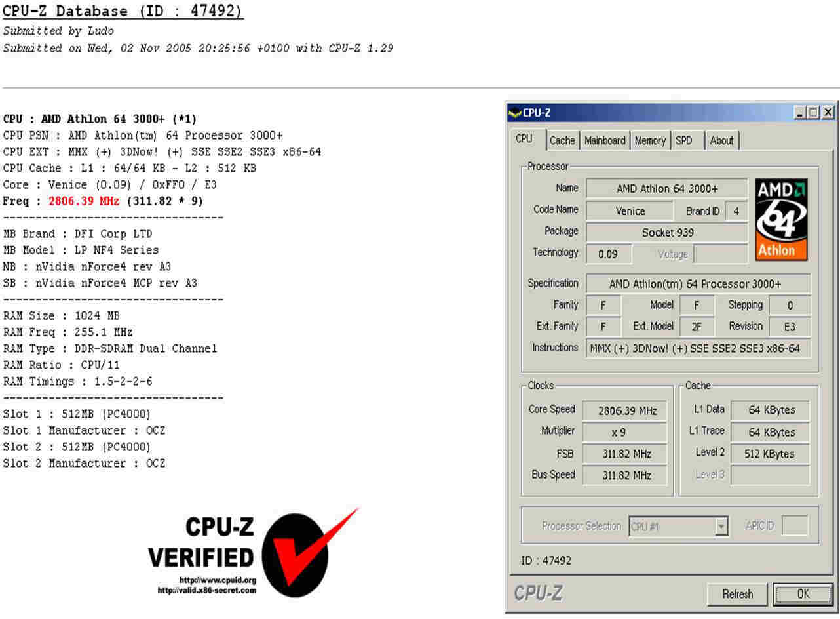
Task: Expand the Processor Selection dropdown
Action: [721, 527]
